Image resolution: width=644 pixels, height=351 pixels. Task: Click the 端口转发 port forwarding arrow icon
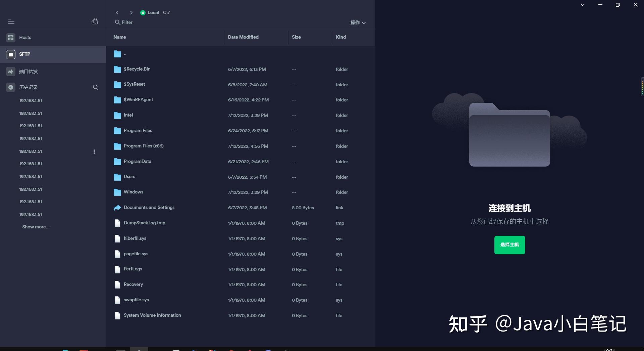(x=10, y=71)
